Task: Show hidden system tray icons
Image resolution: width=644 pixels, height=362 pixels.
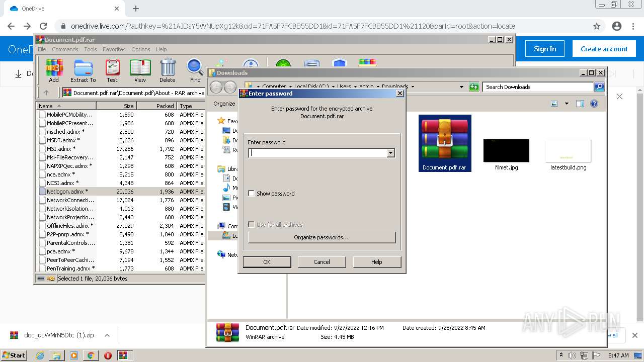Action: click(561, 355)
